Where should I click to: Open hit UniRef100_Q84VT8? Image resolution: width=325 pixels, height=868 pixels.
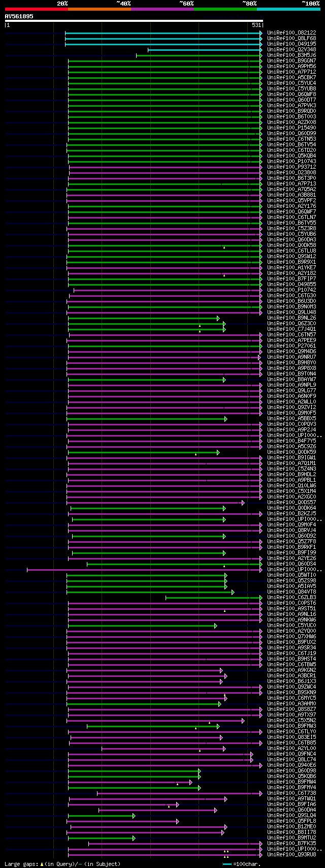click(291, 592)
